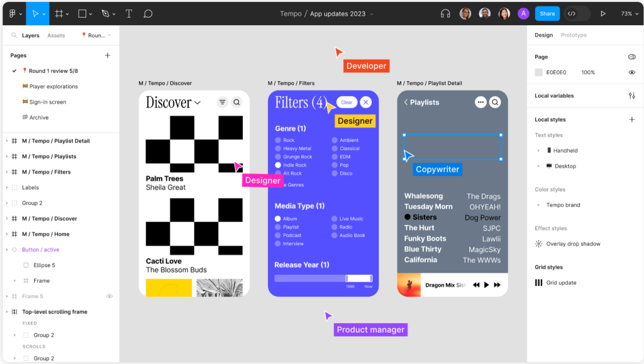The image size is (644, 364).
Task: Open the more options ellipsis in Playlists
Action: click(480, 102)
